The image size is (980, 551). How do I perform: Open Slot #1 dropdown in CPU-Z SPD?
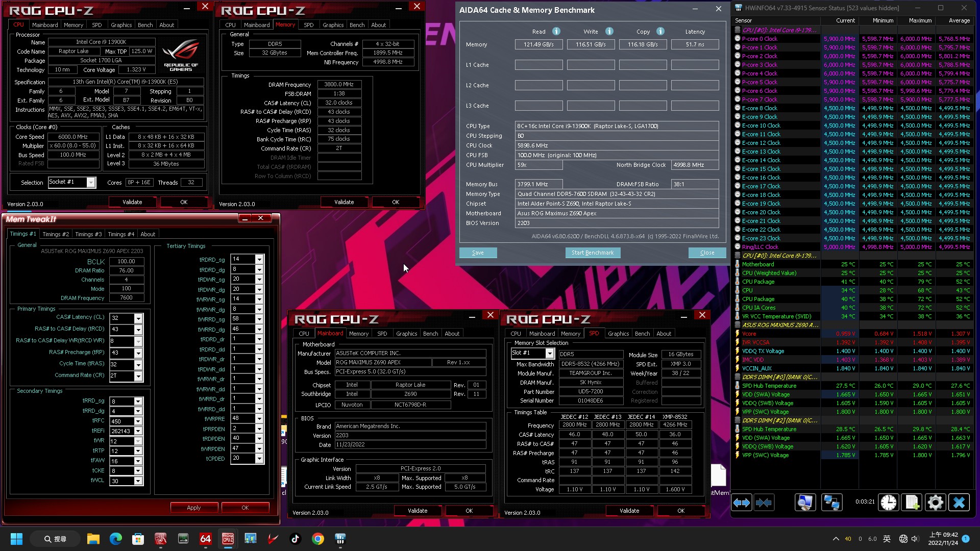550,353
